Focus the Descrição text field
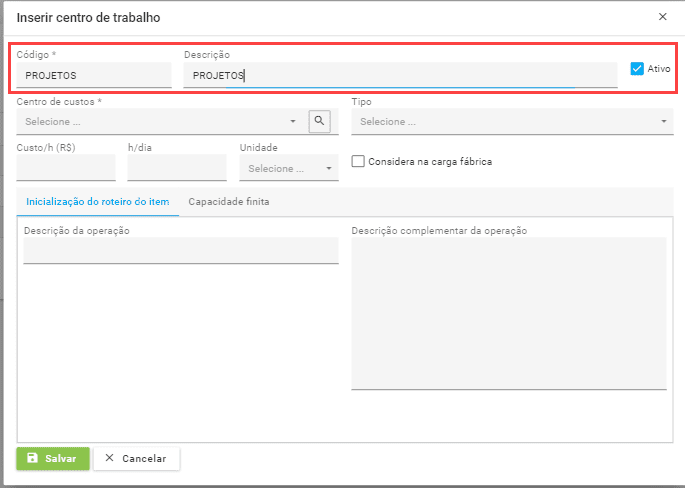 coord(400,75)
